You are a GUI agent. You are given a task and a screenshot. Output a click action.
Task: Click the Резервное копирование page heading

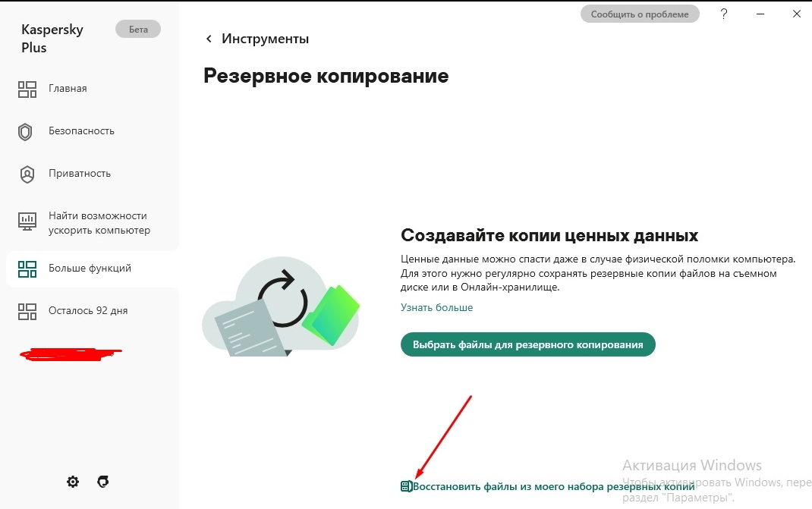coord(326,76)
